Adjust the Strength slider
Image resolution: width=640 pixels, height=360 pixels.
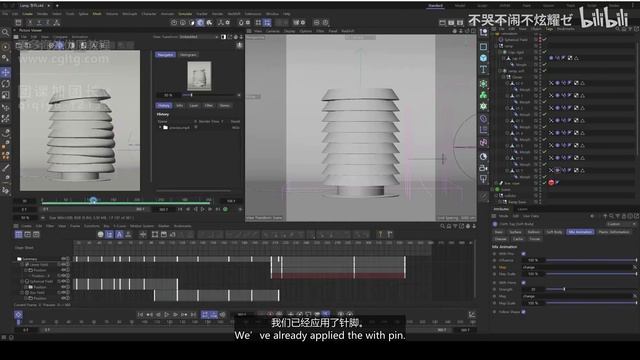click(591, 289)
